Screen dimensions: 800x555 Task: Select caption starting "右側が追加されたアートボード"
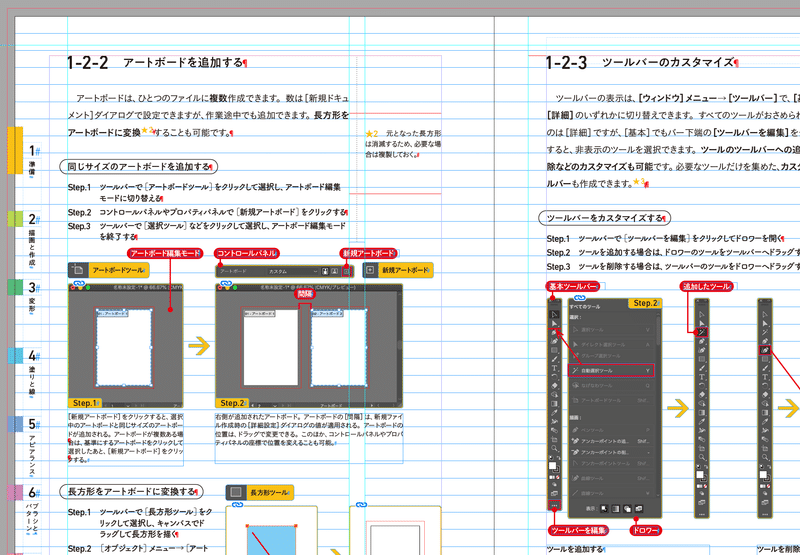[x=309, y=430]
